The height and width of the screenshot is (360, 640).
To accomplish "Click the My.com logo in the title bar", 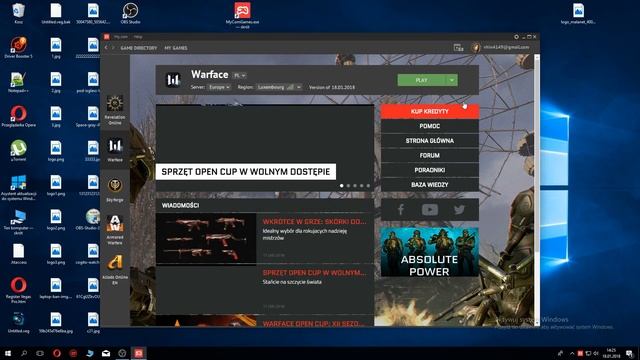I will click(107, 37).
